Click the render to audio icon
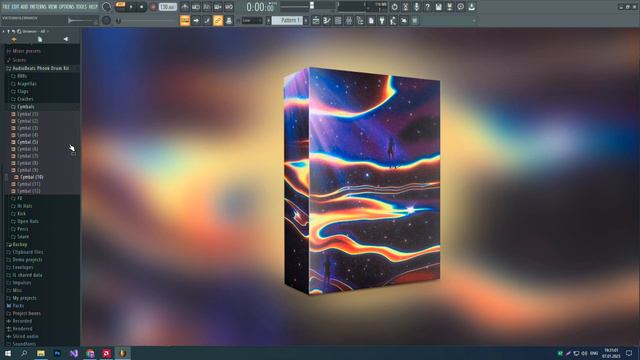Viewport: 640px width, 360px height. click(x=449, y=7)
